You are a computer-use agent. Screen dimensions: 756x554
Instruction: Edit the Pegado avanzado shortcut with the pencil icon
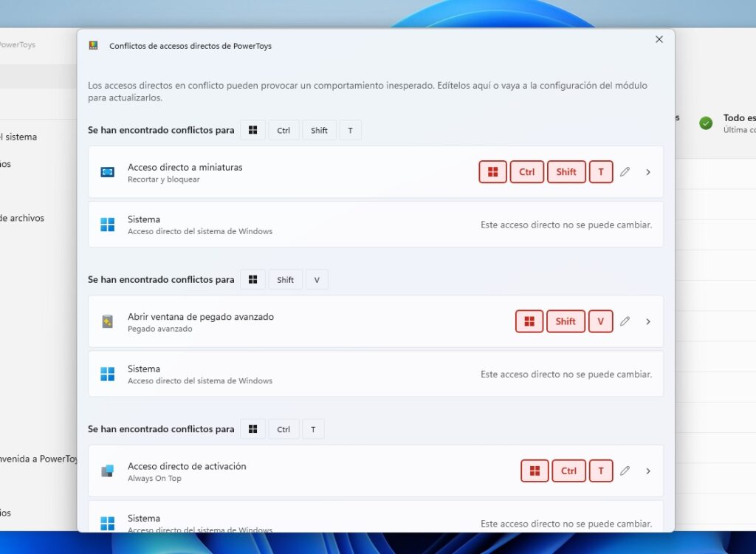coord(625,321)
